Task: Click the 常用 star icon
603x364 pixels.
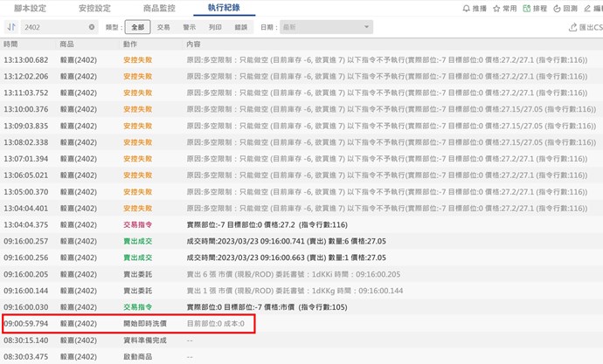Action: tap(496, 8)
